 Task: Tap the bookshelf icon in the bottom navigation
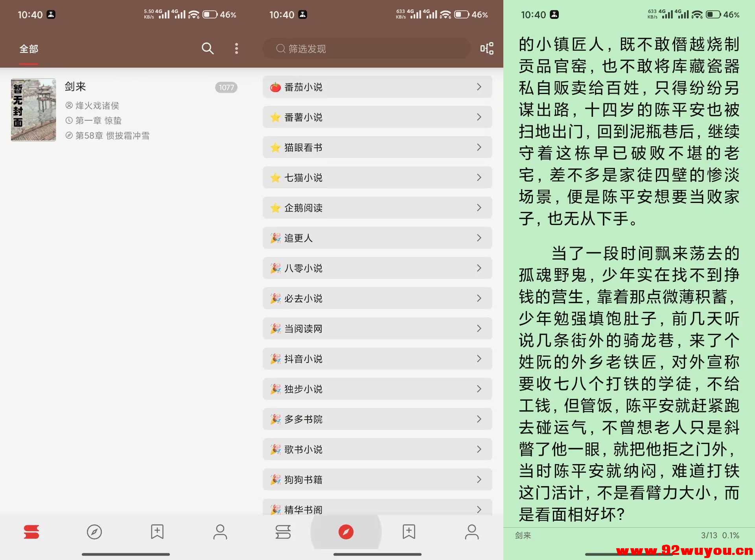tap(31, 532)
